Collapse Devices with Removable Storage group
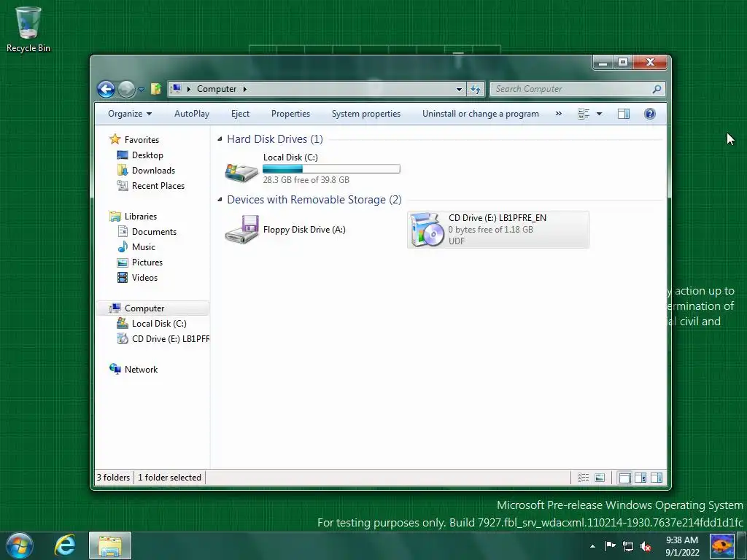 point(220,200)
